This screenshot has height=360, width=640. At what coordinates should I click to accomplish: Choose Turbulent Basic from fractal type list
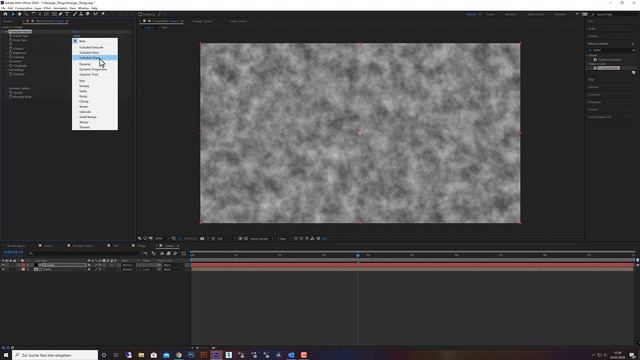click(x=89, y=53)
